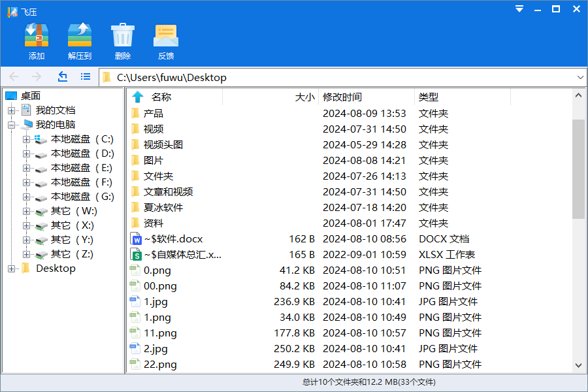Image resolution: width=588 pixels, height=392 pixels.
Task: Click the 22.png file icon
Action: (x=135, y=364)
